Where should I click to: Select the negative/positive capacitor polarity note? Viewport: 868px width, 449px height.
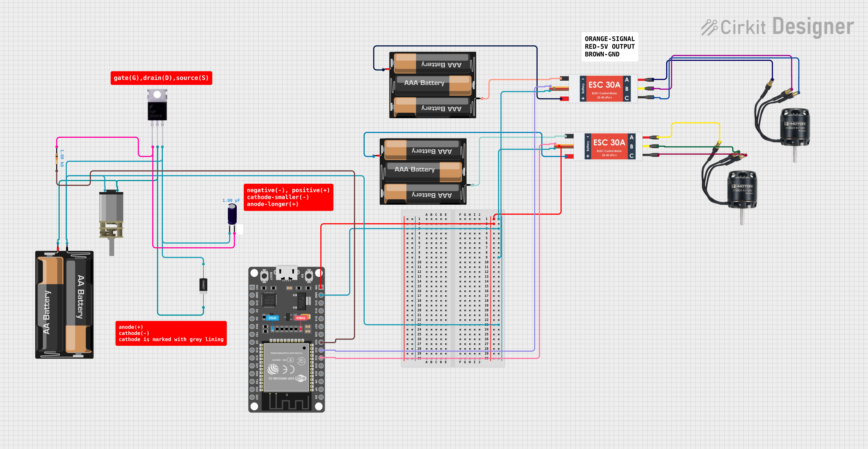point(288,197)
